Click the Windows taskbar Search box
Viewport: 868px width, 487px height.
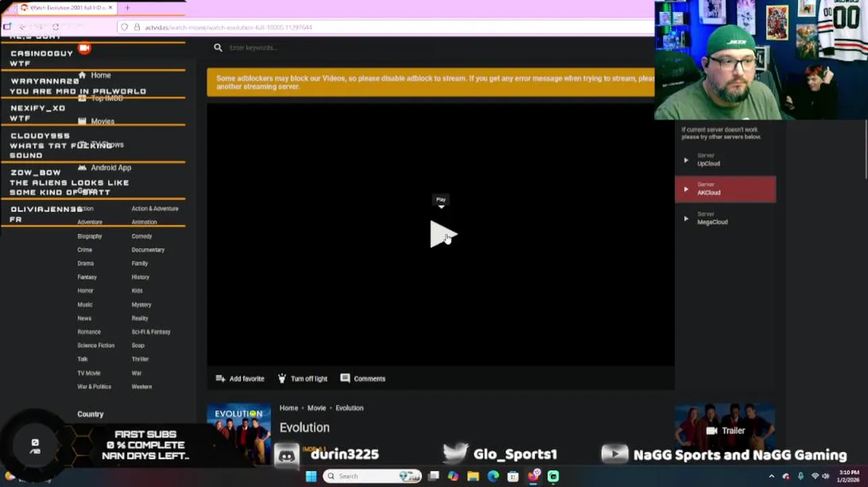click(372, 476)
